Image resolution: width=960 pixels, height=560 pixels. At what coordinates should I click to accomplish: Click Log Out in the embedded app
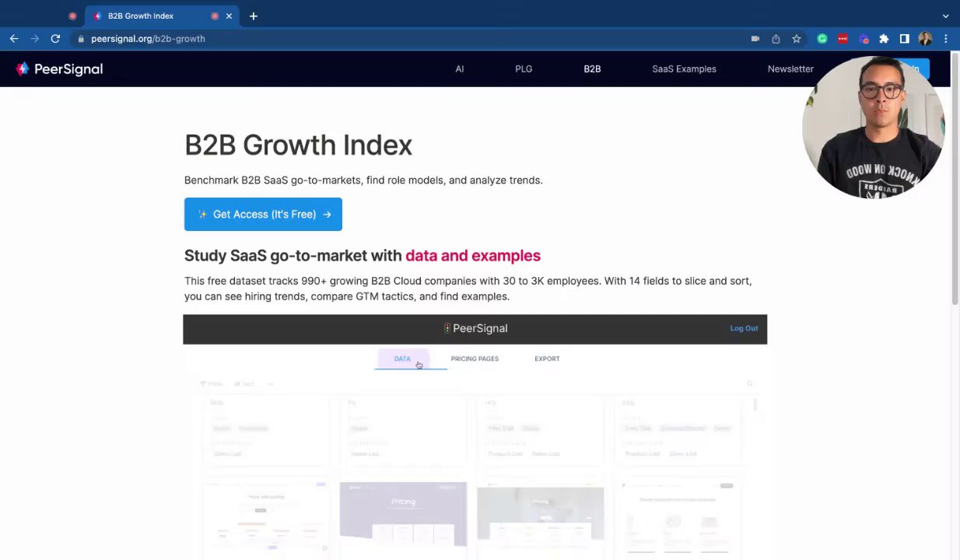coord(744,328)
